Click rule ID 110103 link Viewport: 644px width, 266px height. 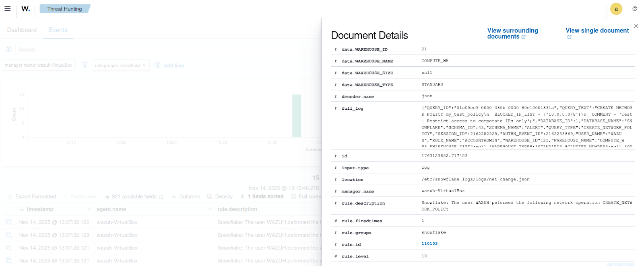[429, 243]
